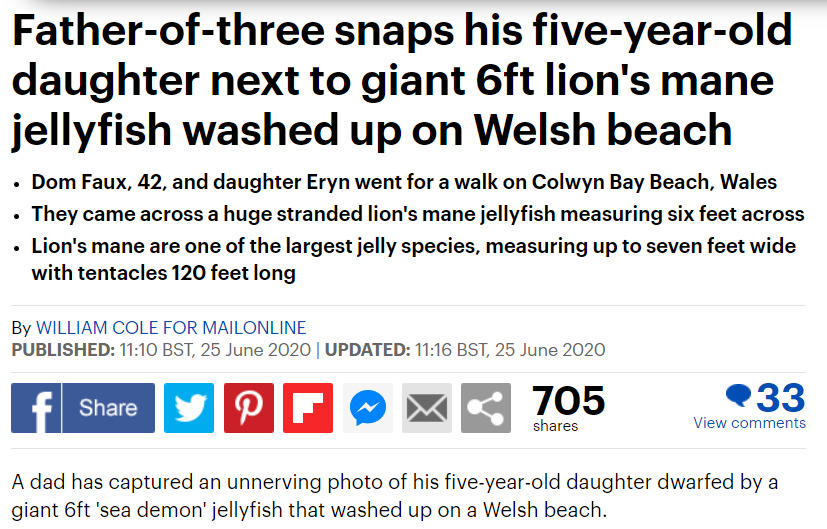Viewport: 827px width, 529px height.
Task: Send the article via Messenger
Action: point(368,408)
